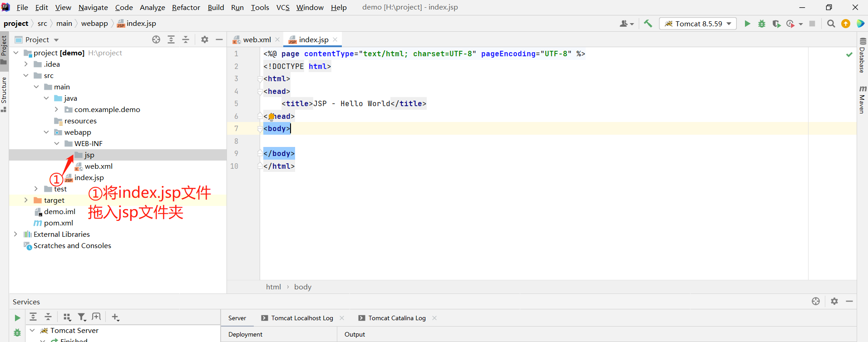868x342 pixels.
Task: Hide the Project tool window
Action: [219, 39]
